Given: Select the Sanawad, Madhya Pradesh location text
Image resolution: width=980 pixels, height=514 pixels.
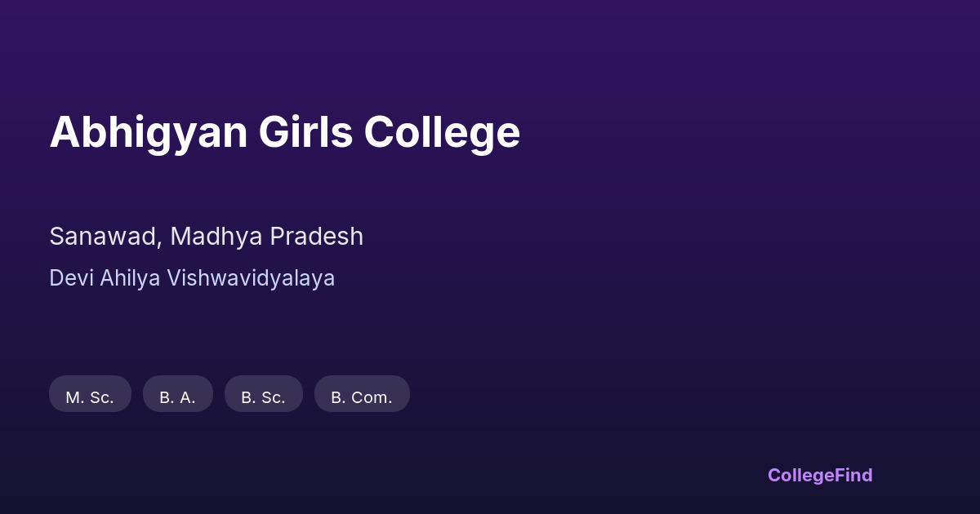Looking at the screenshot, I should tap(206, 237).
